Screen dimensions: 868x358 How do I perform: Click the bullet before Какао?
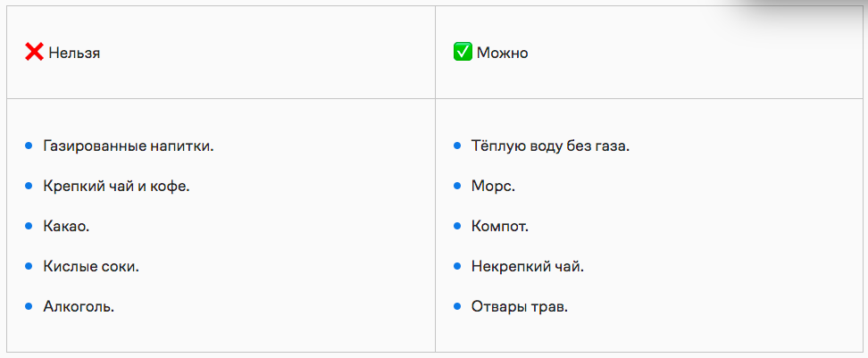click(x=29, y=226)
